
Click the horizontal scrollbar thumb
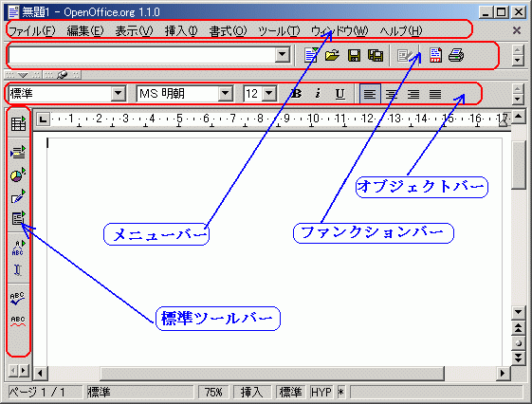point(272,374)
